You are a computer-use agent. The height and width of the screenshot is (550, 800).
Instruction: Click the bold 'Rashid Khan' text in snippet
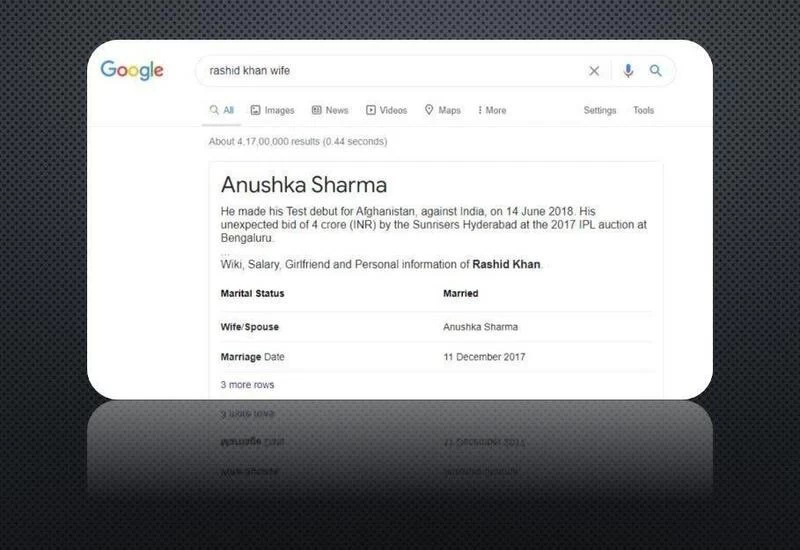[x=506, y=264]
